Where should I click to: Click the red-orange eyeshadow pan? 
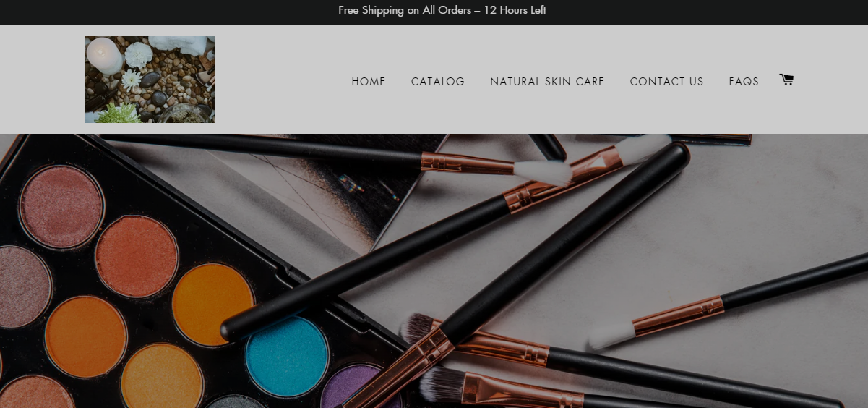click(137, 256)
